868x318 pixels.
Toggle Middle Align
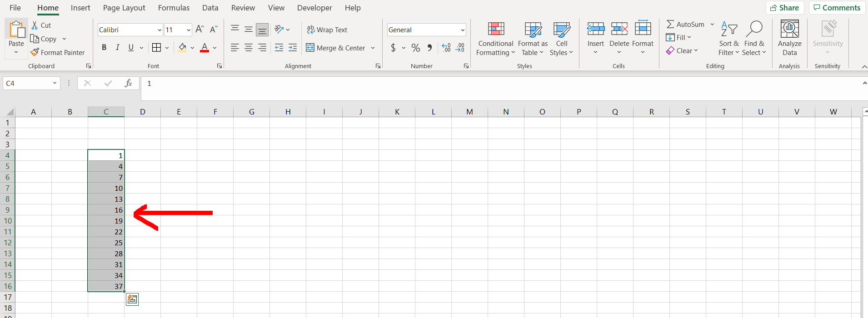[x=249, y=30]
